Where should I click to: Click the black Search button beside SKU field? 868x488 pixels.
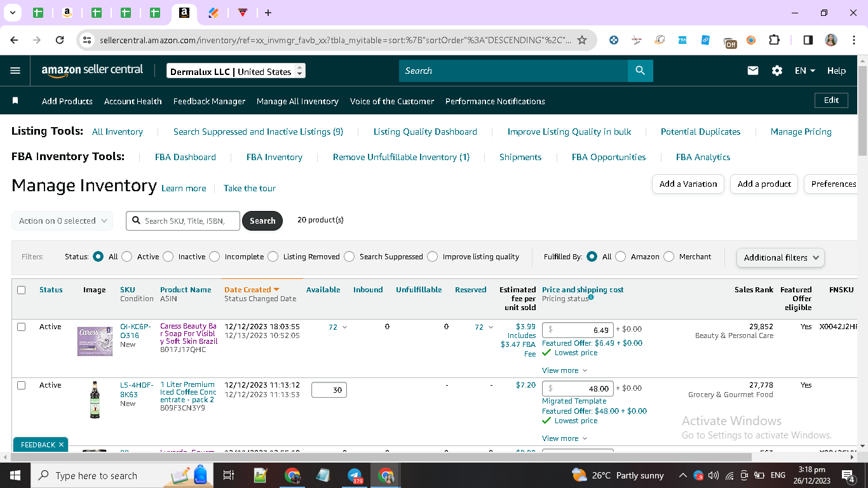[262, 220]
